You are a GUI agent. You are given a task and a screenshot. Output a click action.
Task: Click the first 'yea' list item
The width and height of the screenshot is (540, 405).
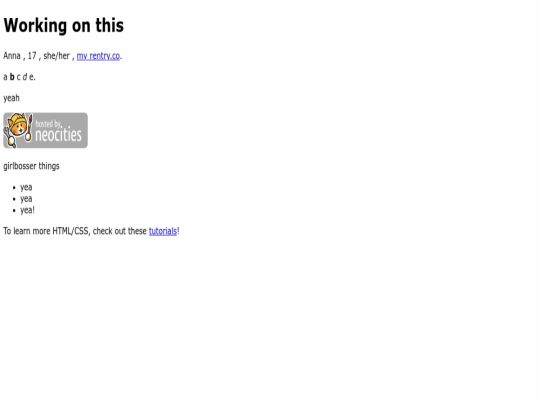click(x=26, y=187)
